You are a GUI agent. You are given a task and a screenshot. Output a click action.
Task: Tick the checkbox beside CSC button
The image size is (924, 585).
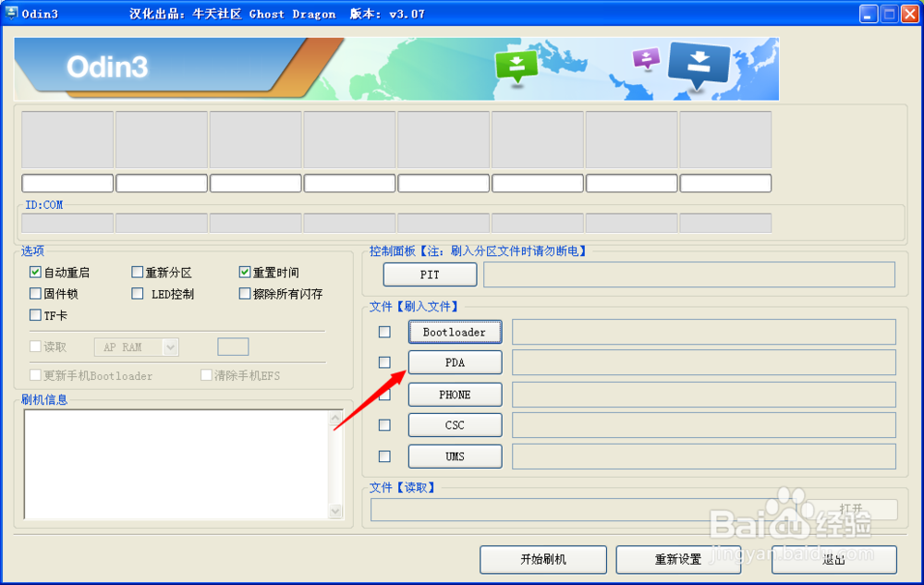pyautogui.click(x=384, y=425)
